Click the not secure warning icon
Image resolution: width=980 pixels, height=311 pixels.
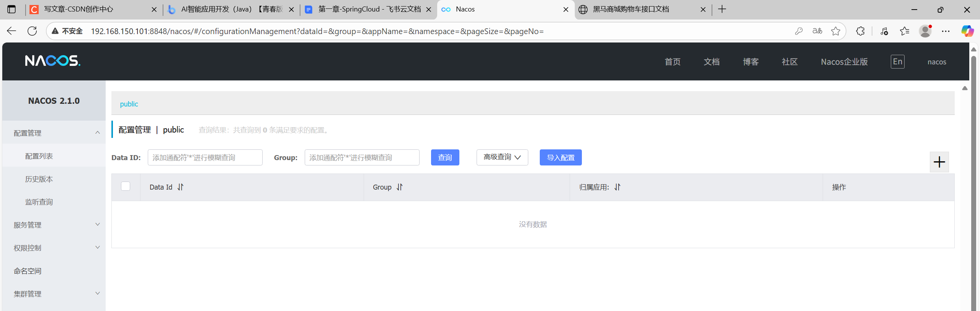[x=55, y=31]
